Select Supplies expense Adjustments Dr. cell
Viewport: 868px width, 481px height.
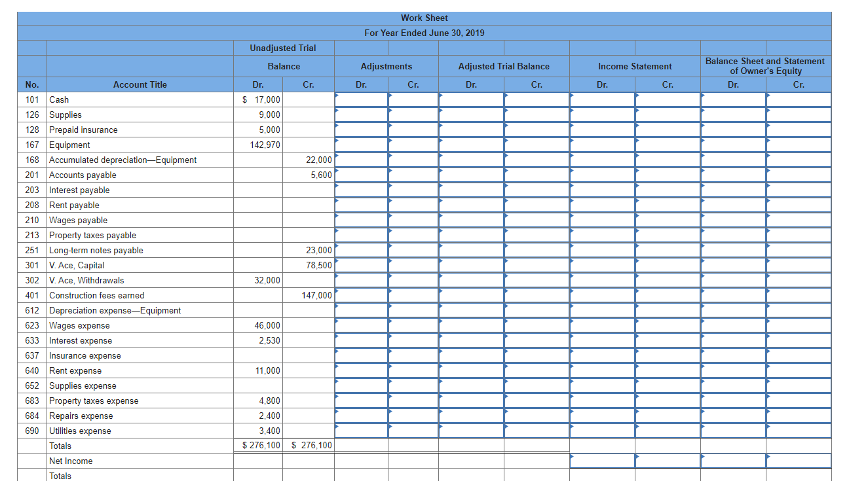[x=361, y=385]
